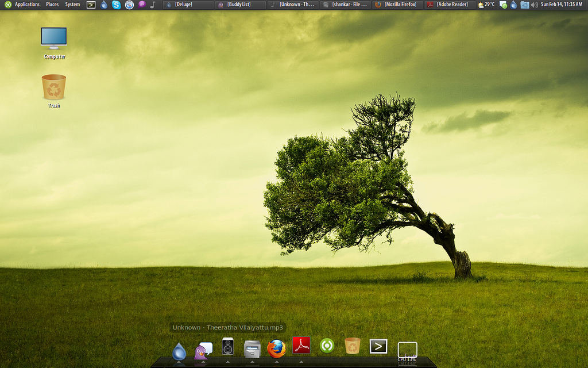588x368 pixels.
Task: Click the CPU 13% monitor in the dock
Action: [407, 351]
